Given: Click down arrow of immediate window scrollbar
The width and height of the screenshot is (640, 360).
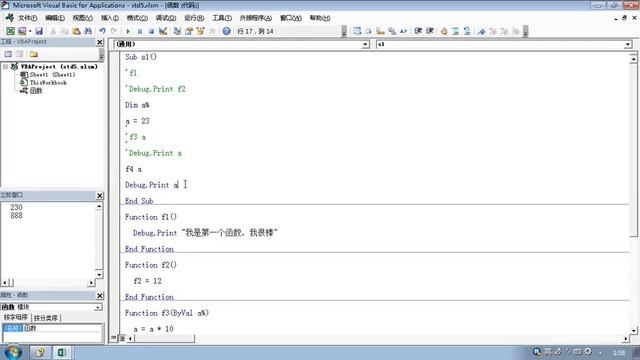Looking at the screenshot, I should coord(99,275).
